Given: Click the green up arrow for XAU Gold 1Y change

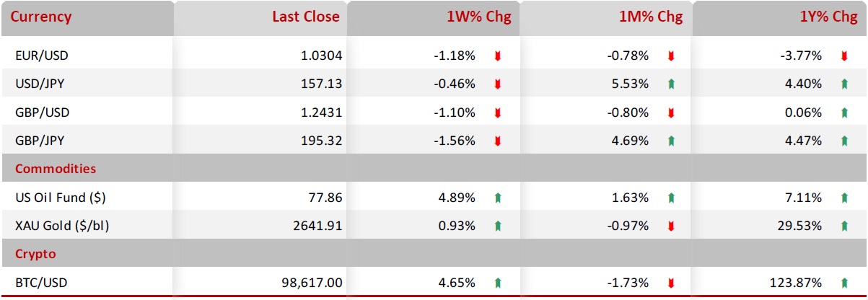Looking at the screenshot, I should (843, 226).
